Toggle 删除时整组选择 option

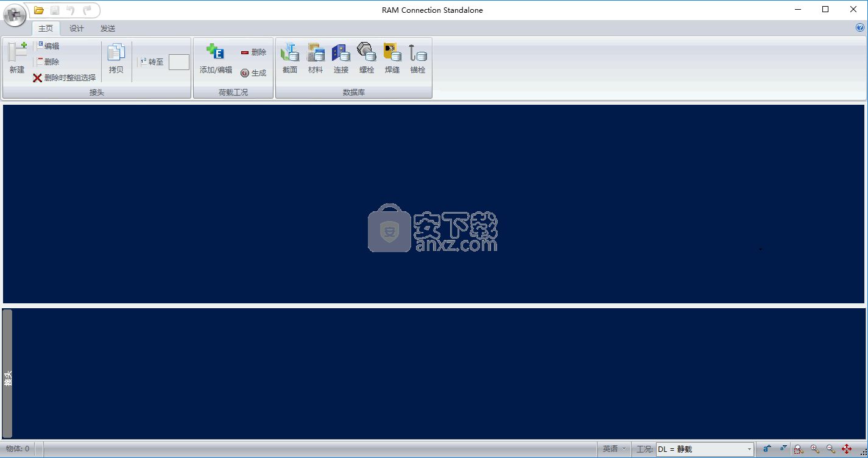click(x=65, y=78)
